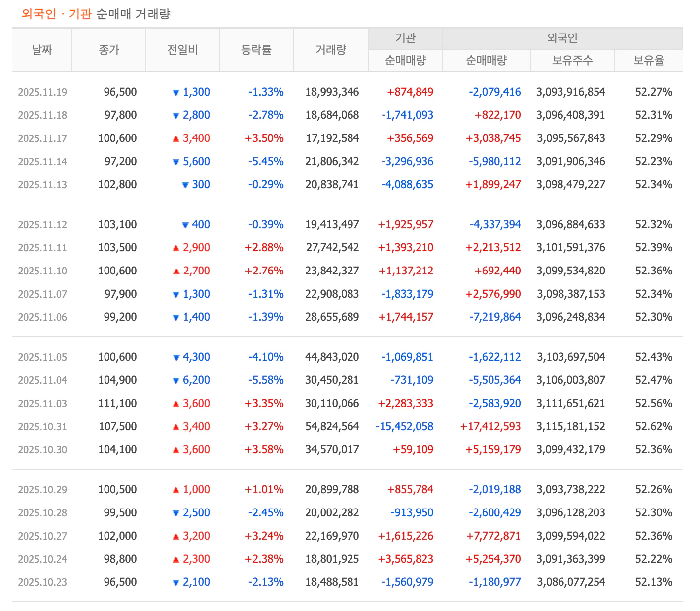700x611 pixels.
Task: Click the red up arrow in the 2025.11.17 row
Action: point(175,139)
